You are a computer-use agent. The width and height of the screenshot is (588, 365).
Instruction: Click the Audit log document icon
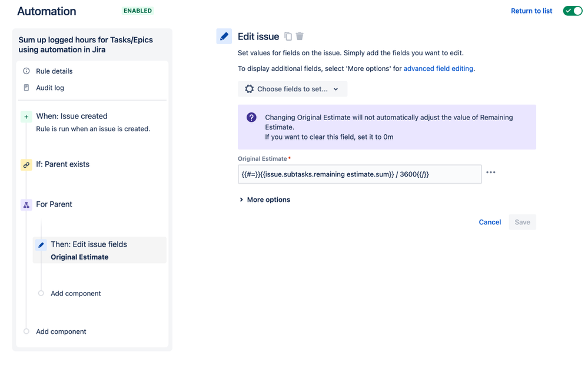26,87
